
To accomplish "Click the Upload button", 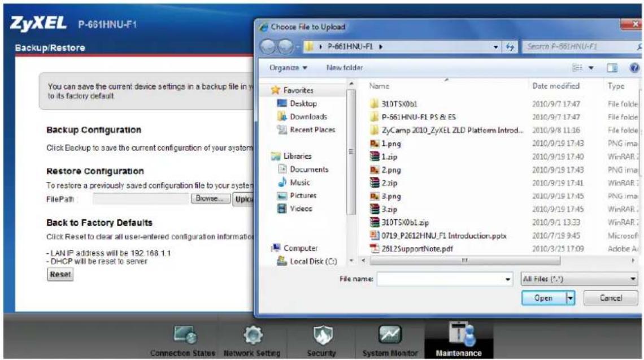I will [x=243, y=199].
